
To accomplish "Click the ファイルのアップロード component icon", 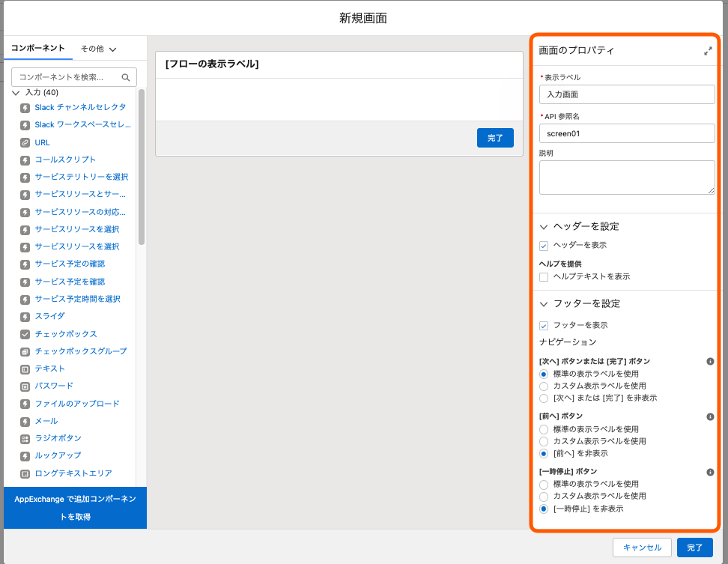I will tap(25, 404).
